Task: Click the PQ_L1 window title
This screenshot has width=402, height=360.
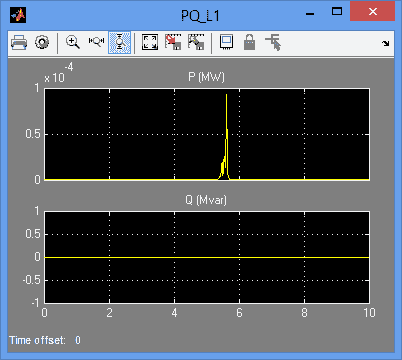Action: (x=200, y=16)
